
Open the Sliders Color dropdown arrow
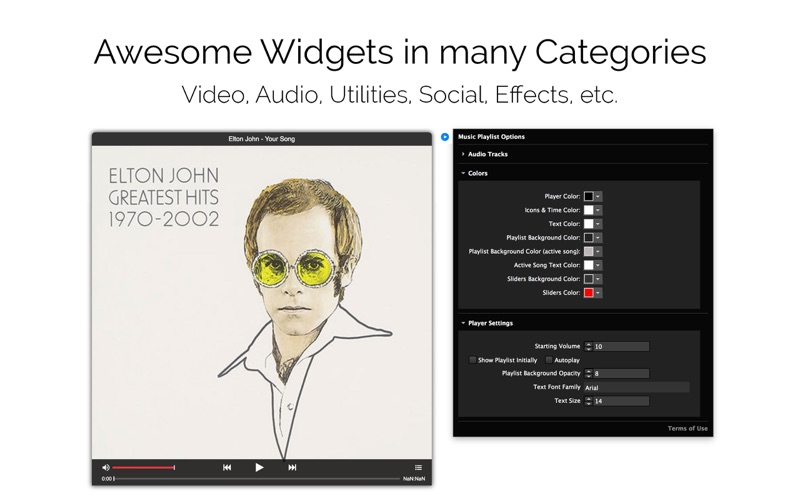tap(598, 292)
